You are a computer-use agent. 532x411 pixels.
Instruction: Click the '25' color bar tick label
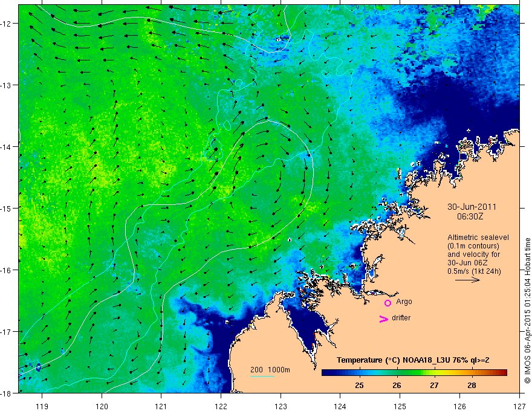click(x=359, y=385)
